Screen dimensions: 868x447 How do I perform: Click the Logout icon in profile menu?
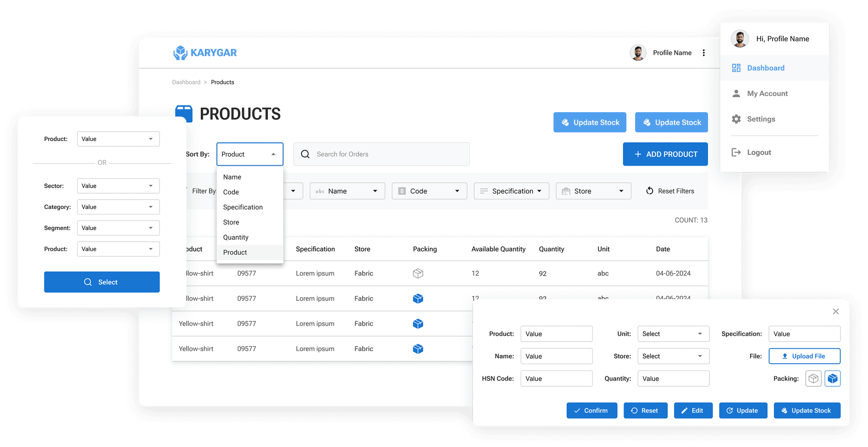tap(736, 152)
